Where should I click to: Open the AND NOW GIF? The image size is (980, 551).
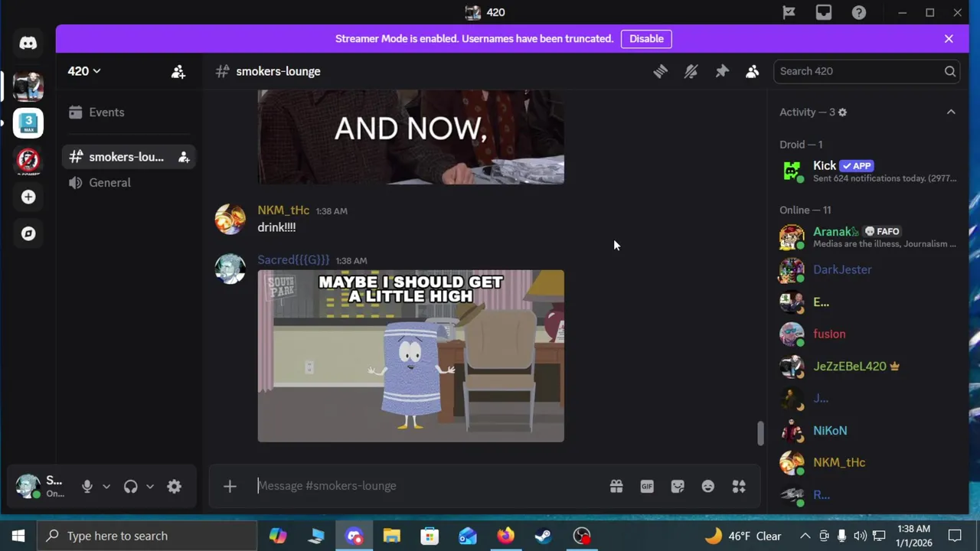411,137
